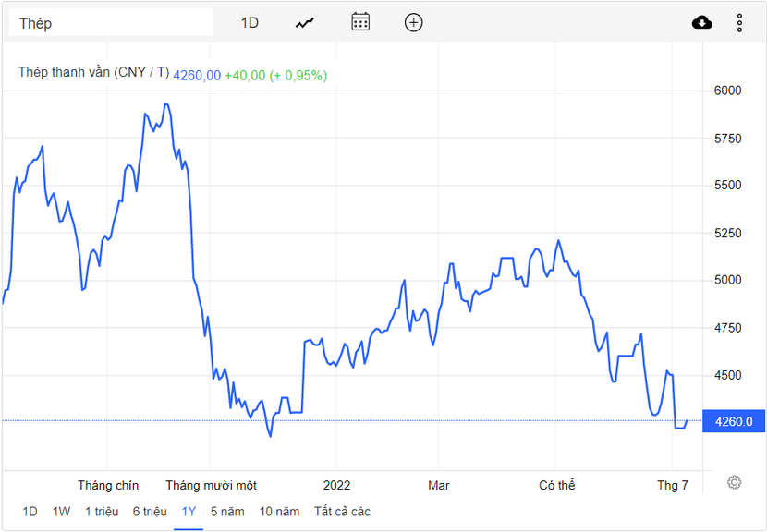Viewport: 767px width, 532px height.
Task: Click the Thép thanh vằn legend label
Action: [93, 74]
